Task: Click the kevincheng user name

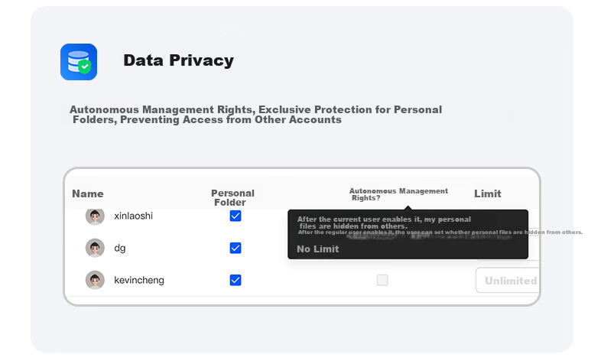Action: pos(139,281)
